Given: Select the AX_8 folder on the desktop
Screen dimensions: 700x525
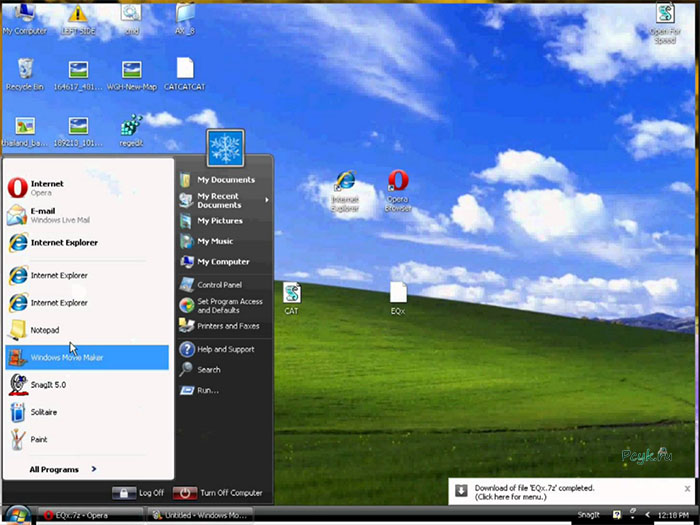Looking at the screenshot, I should [x=185, y=19].
